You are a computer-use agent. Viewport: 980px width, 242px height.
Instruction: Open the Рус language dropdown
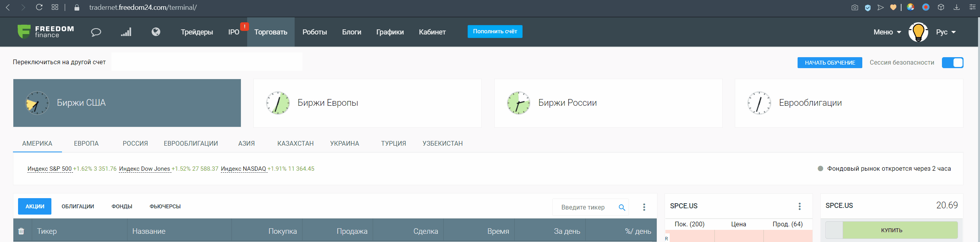point(946,32)
